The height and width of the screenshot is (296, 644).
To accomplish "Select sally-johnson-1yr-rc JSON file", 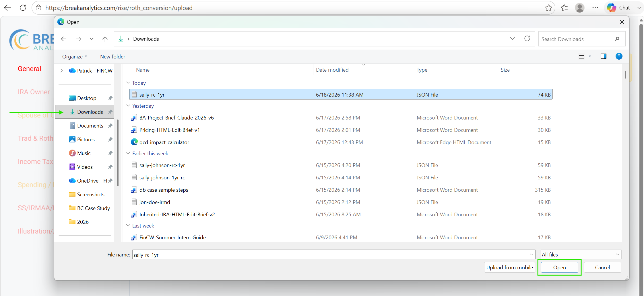I will tap(341, 177).
